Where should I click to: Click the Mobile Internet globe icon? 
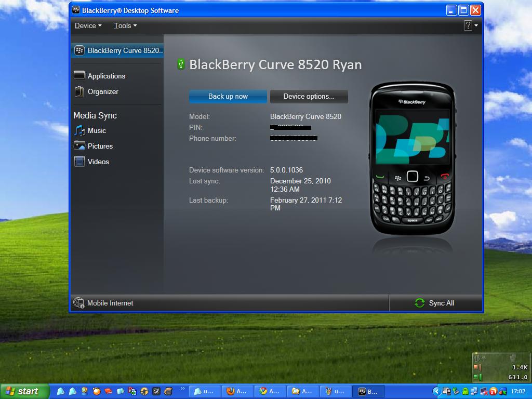pos(79,303)
